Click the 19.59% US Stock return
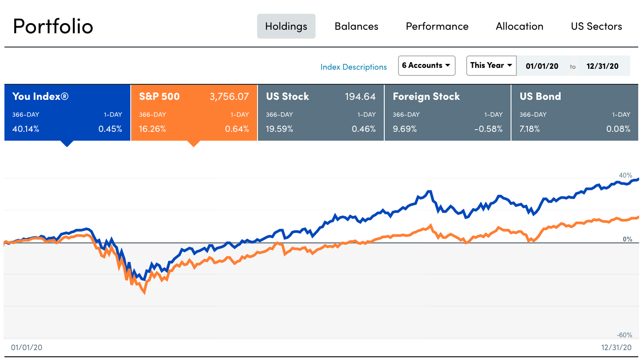 [279, 129]
